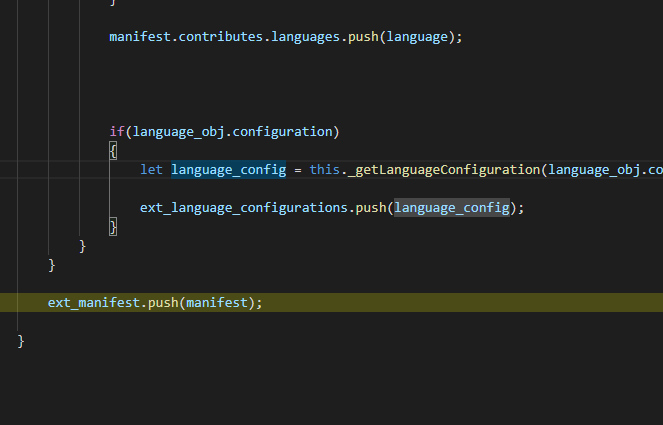The width and height of the screenshot is (663, 425).
Task: Click the manifest.contributes.languages.push(language) line
Action: coord(286,37)
